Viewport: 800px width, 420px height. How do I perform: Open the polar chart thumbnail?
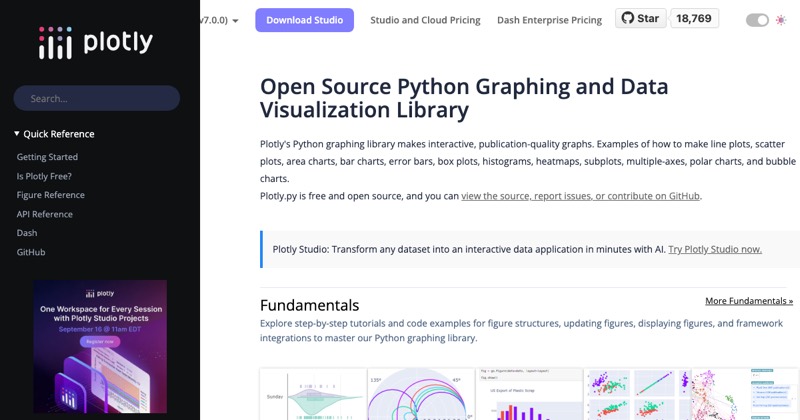[421, 394]
